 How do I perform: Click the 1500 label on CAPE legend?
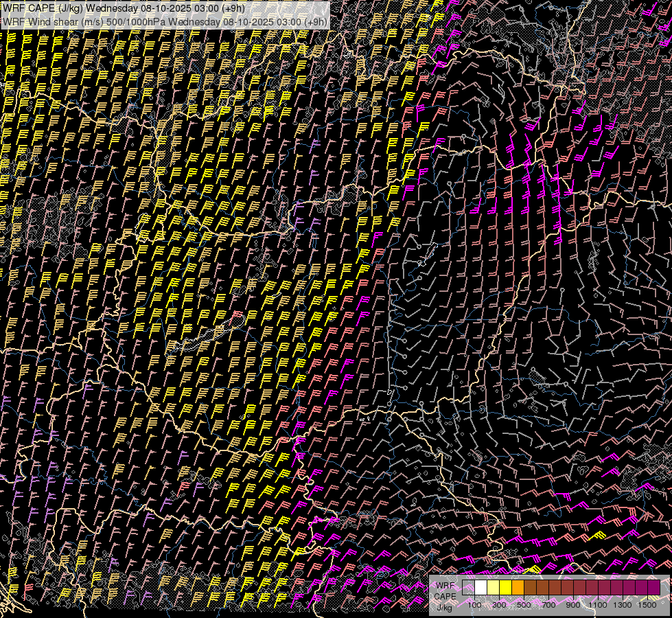pyautogui.click(x=647, y=605)
